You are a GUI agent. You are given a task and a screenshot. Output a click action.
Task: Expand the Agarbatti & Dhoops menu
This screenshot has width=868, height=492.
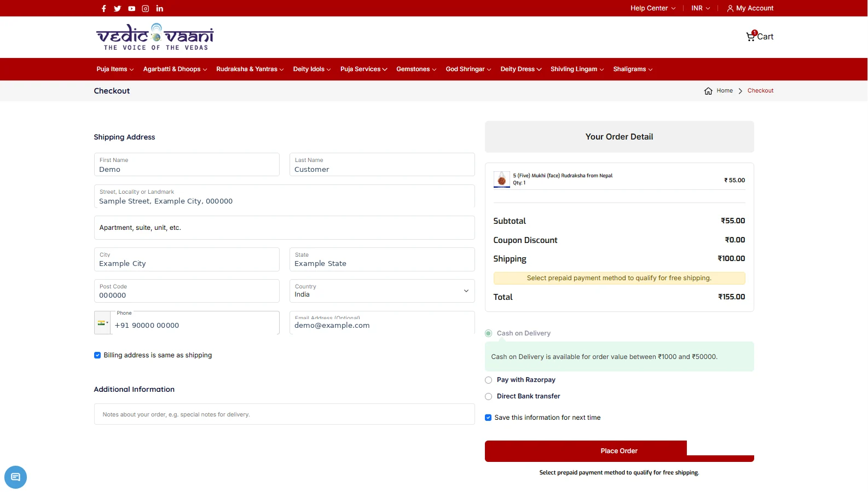pos(175,69)
